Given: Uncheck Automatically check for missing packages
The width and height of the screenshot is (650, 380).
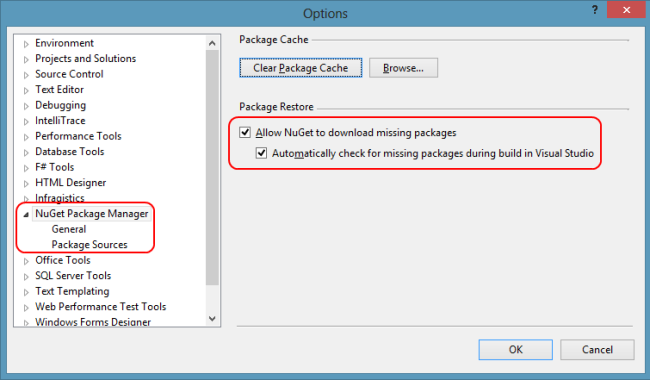Looking at the screenshot, I should coord(261,153).
